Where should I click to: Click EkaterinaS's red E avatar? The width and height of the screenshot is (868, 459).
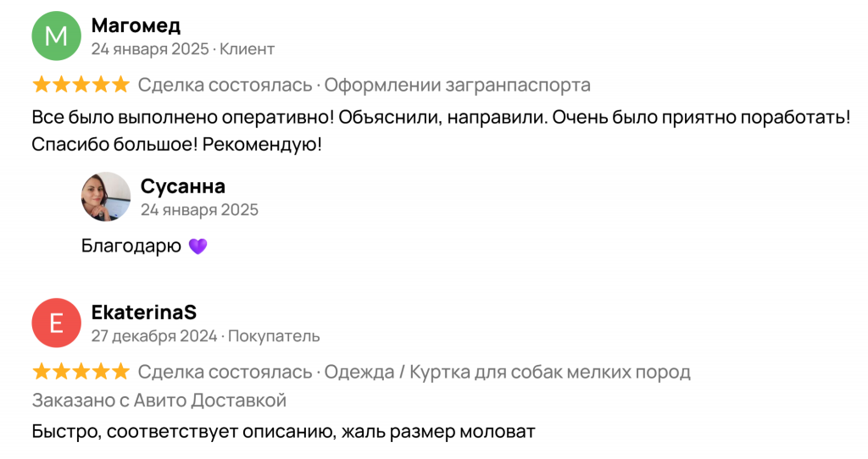click(55, 324)
